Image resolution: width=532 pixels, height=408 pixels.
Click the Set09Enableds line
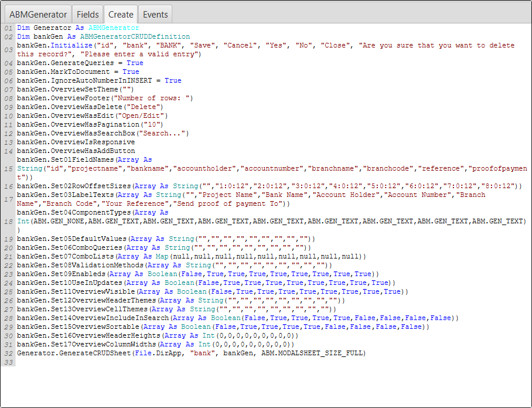198,274
